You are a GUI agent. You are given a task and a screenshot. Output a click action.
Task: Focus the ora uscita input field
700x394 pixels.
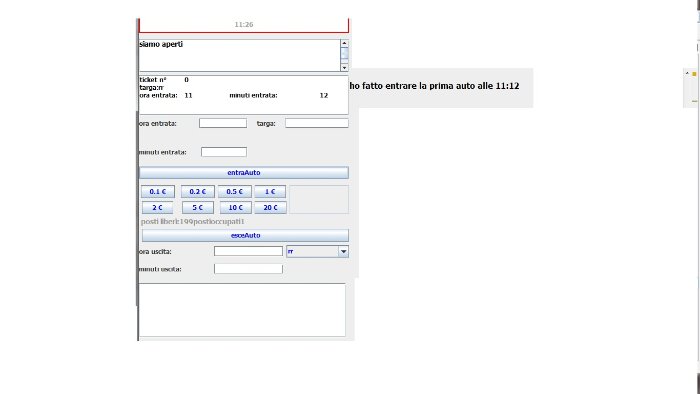click(x=248, y=251)
